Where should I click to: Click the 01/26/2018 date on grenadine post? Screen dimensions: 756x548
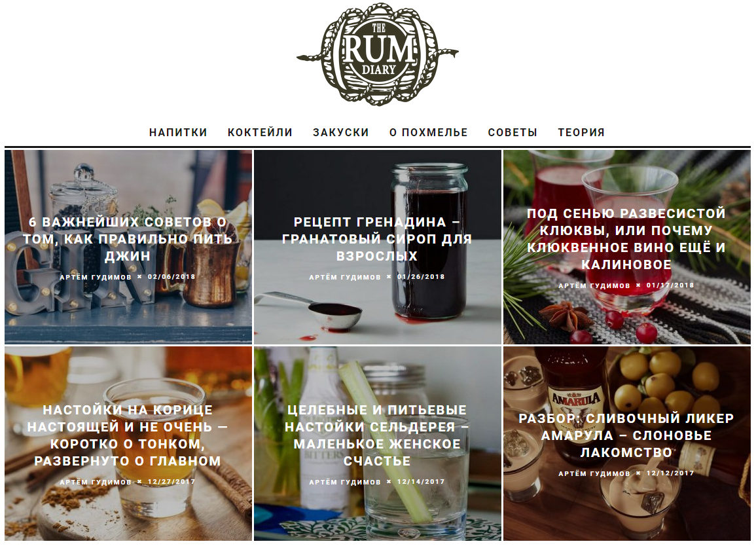tap(421, 277)
